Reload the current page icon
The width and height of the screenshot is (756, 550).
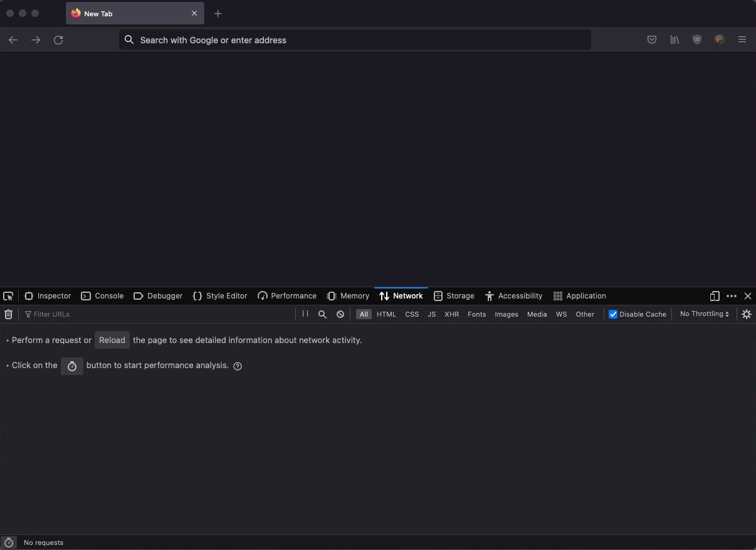pyautogui.click(x=58, y=40)
